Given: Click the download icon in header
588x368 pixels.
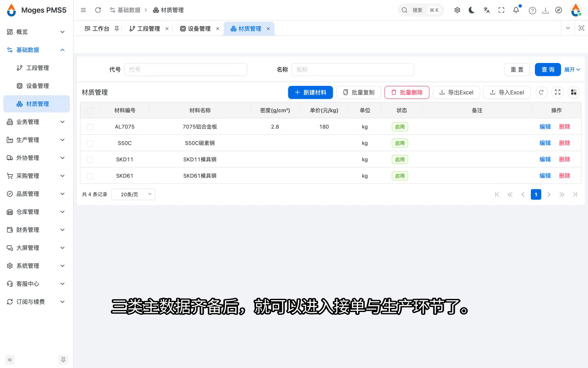Looking at the screenshot, I should [546, 11].
